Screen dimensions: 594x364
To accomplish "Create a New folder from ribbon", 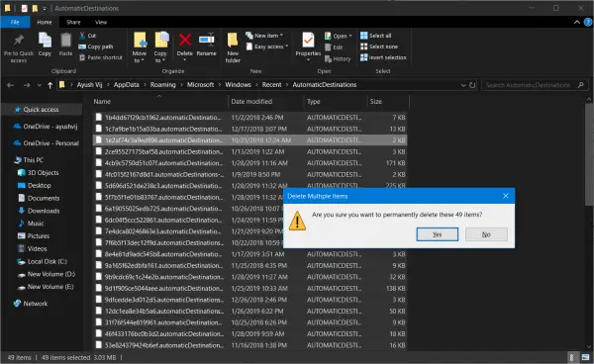I will (x=233, y=47).
